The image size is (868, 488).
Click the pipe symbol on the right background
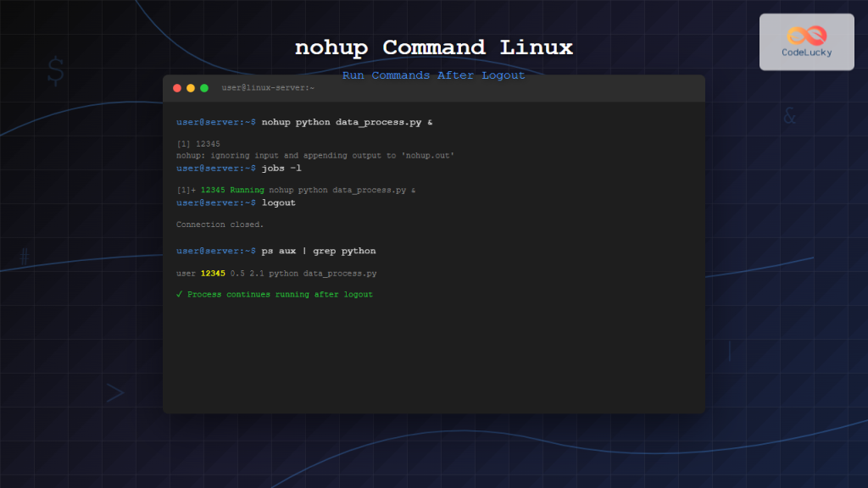[729, 349]
